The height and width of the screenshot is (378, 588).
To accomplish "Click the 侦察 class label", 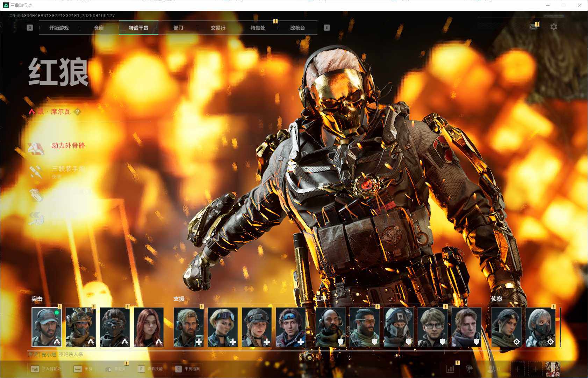I will pos(497,299).
